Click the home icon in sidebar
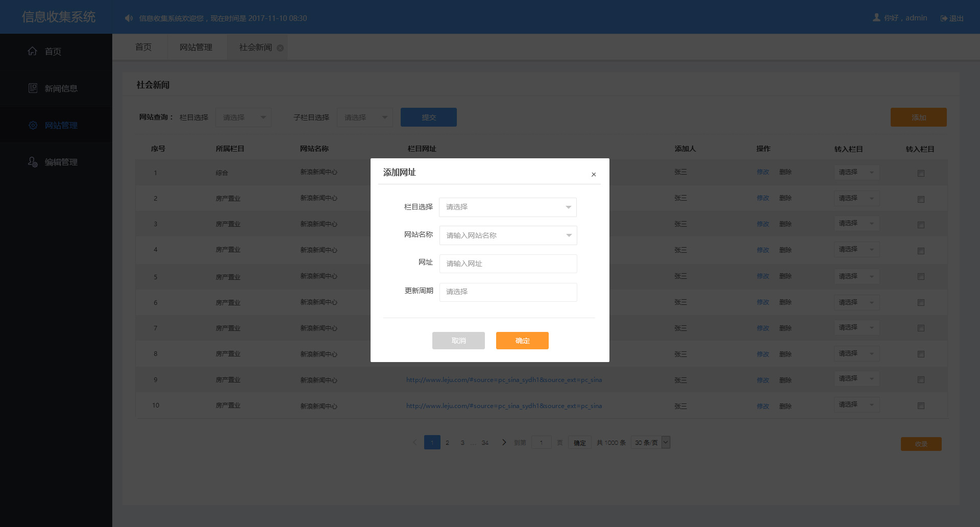This screenshot has height=527, width=980. point(33,51)
